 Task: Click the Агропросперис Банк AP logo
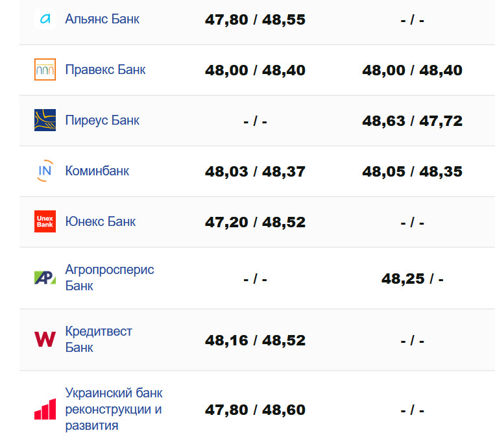(45, 278)
